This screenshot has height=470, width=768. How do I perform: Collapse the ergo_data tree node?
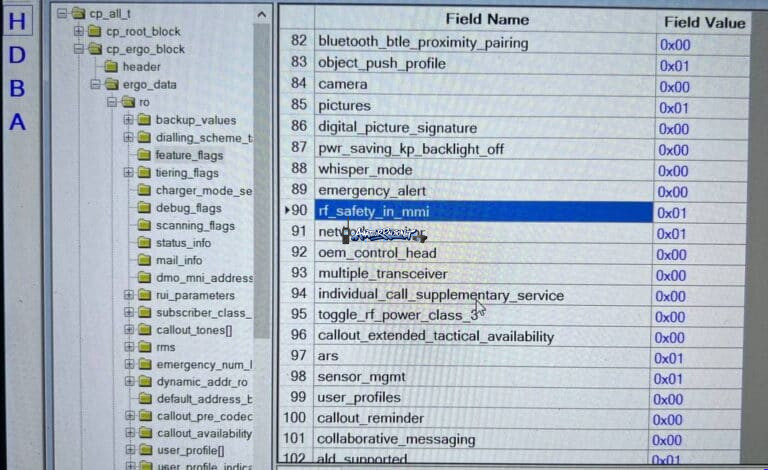96,84
